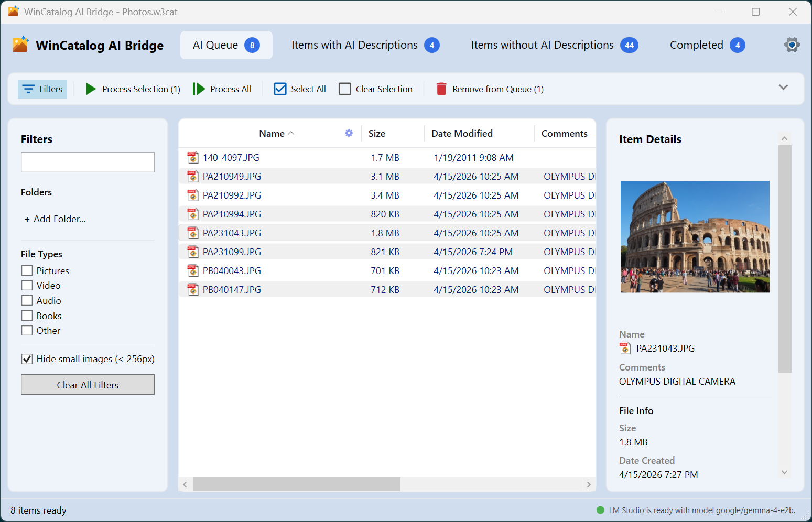The image size is (812, 522).
Task: Click the green Process Selection play icon
Action: pyautogui.click(x=91, y=89)
